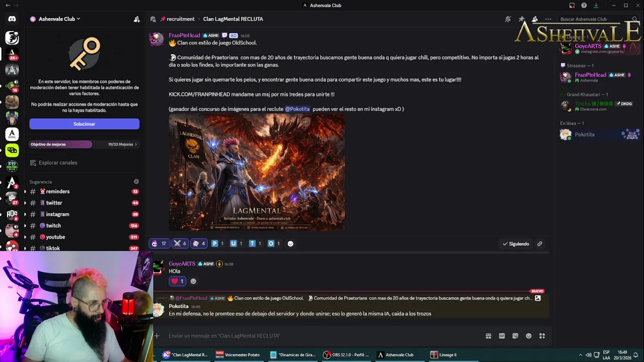Image resolution: width=644 pixels, height=362 pixels.
Task: Copy post link chain icon
Action: pyautogui.click(x=539, y=244)
